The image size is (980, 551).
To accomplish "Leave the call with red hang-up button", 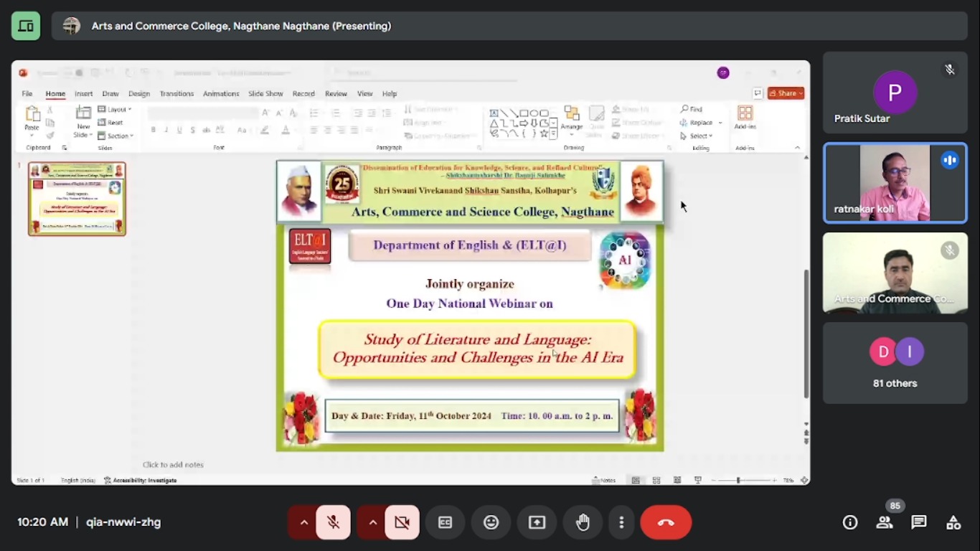I will pos(666,522).
